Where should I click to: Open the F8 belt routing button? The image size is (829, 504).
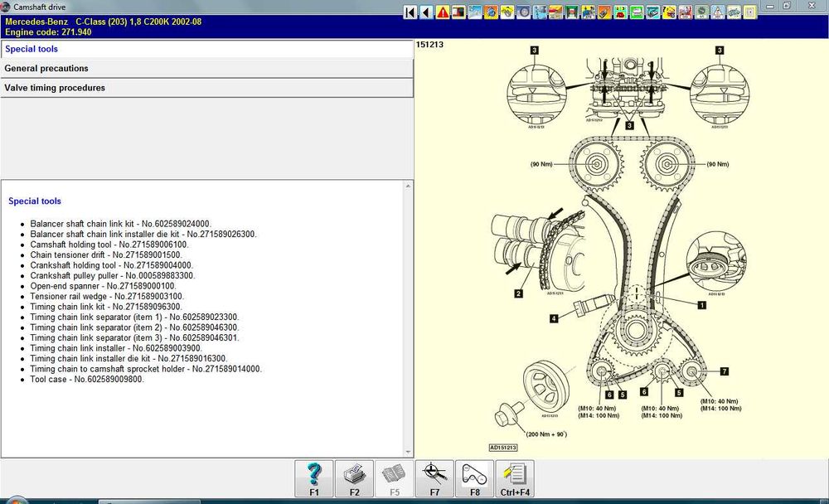[x=475, y=478]
